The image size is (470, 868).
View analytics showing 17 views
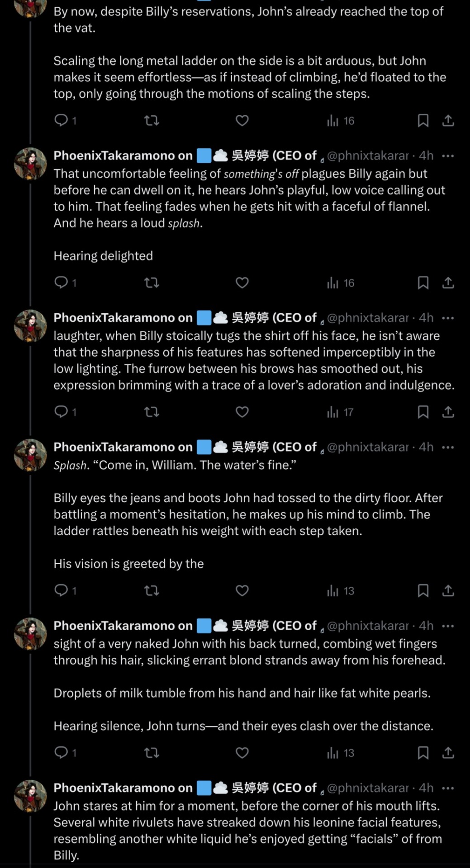click(x=340, y=412)
